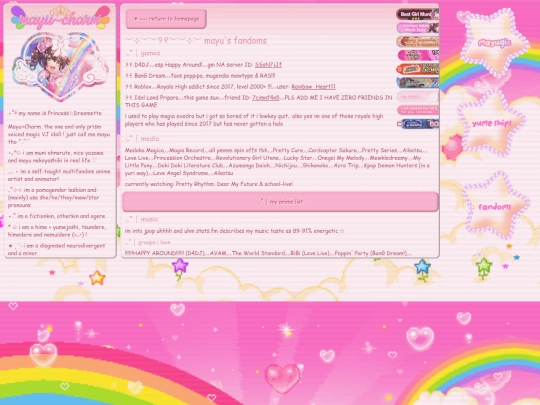
Task: Click the 'I will always be here' badge
Action: (x=417, y=110)
